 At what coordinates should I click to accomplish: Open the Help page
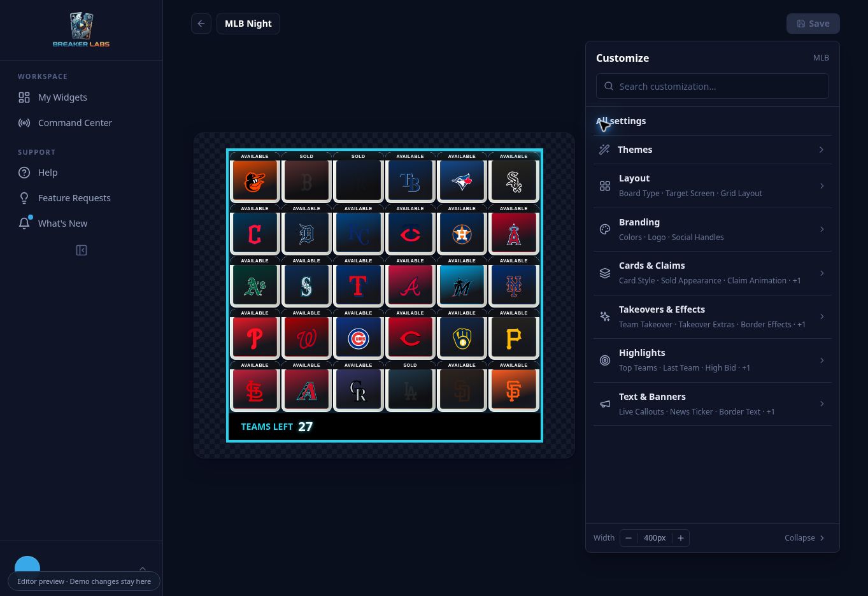point(48,173)
